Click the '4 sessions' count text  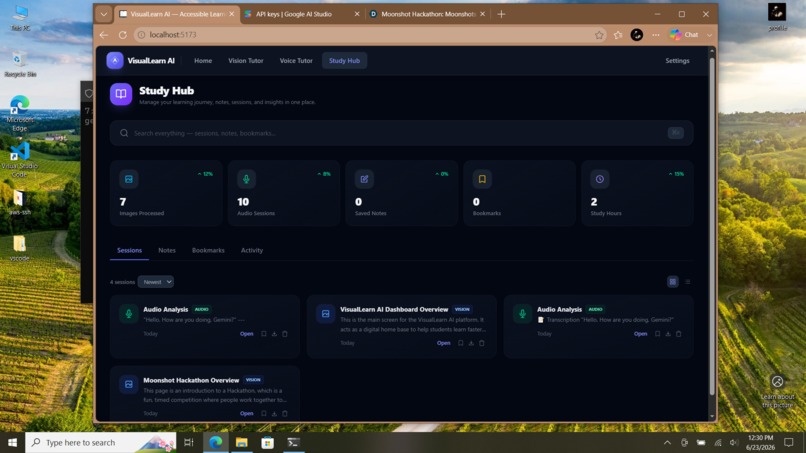pyautogui.click(x=122, y=282)
